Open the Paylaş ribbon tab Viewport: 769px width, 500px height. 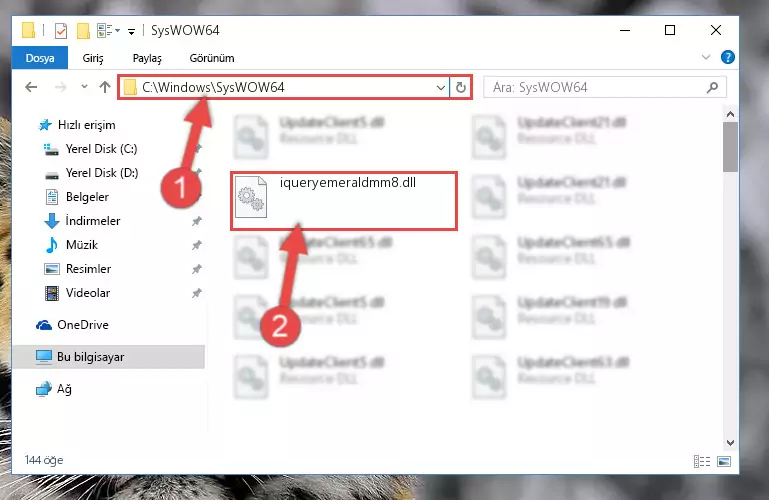[147, 58]
